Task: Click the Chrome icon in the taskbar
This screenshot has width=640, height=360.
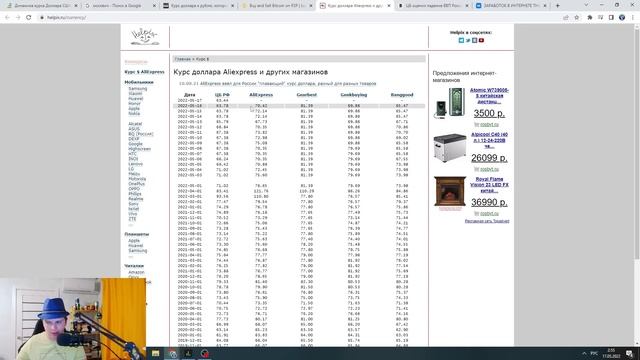Action: point(173,353)
